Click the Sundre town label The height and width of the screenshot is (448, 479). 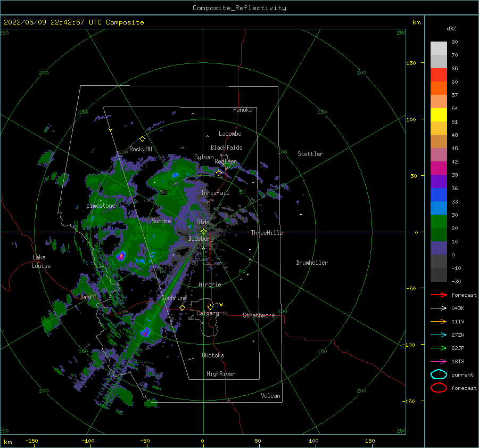(x=161, y=221)
